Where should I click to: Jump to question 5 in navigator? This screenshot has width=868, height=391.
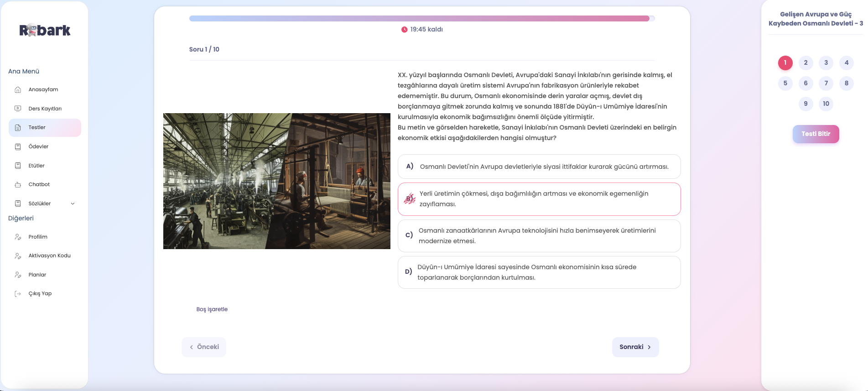click(785, 83)
